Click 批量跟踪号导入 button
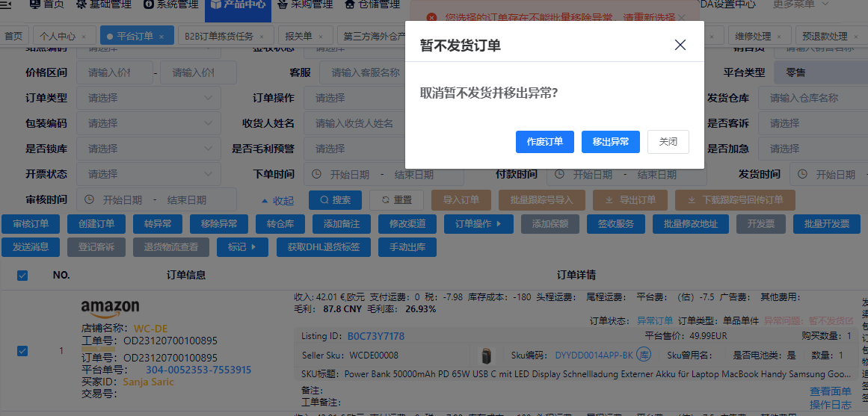 pos(541,200)
